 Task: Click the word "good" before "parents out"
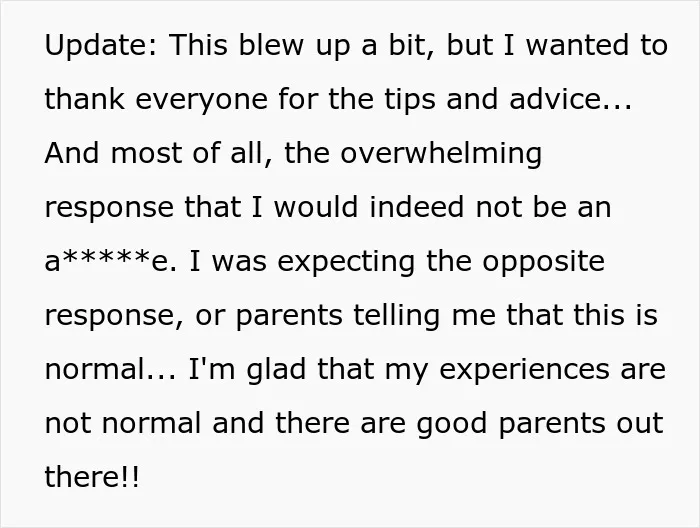tap(451, 425)
